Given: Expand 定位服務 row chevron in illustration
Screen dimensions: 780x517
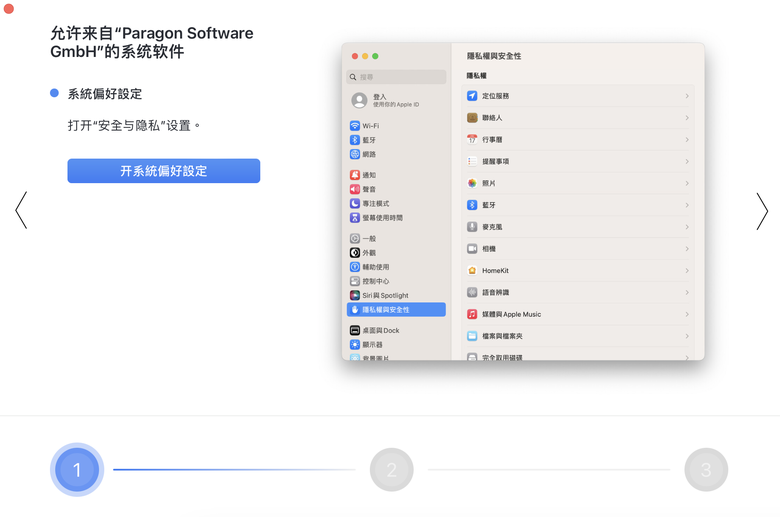Looking at the screenshot, I should [687, 96].
